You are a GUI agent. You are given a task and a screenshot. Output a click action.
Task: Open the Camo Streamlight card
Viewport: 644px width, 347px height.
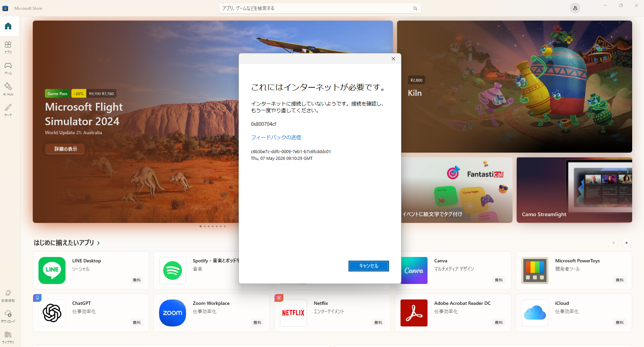(574, 190)
